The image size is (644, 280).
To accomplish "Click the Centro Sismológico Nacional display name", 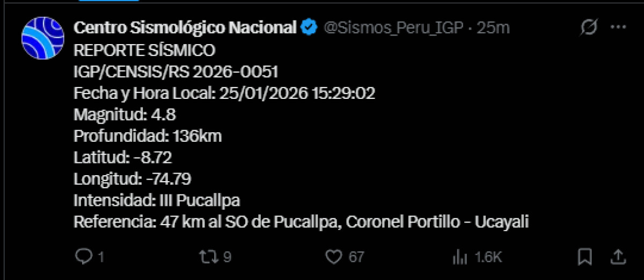I will 185,28.
